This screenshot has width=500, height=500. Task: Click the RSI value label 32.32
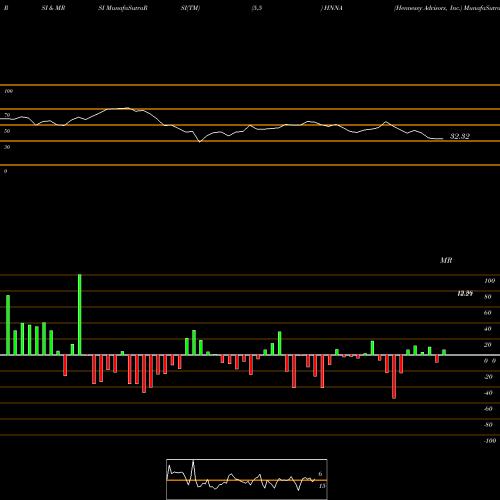pos(460,136)
